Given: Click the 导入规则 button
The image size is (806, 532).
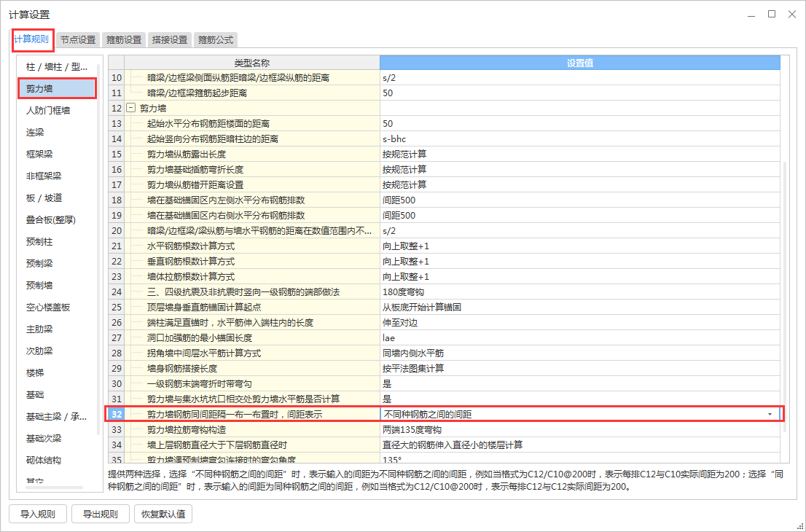Looking at the screenshot, I should coord(38,514).
